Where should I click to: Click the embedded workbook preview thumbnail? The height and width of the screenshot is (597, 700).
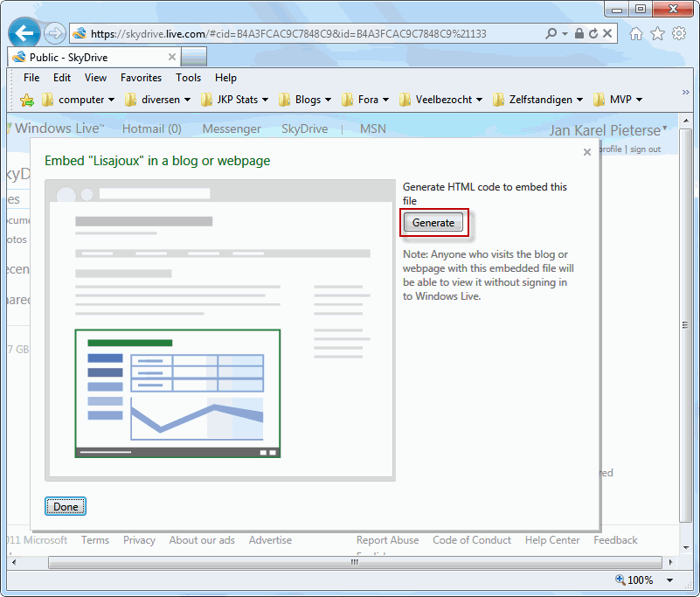pyautogui.click(x=177, y=393)
